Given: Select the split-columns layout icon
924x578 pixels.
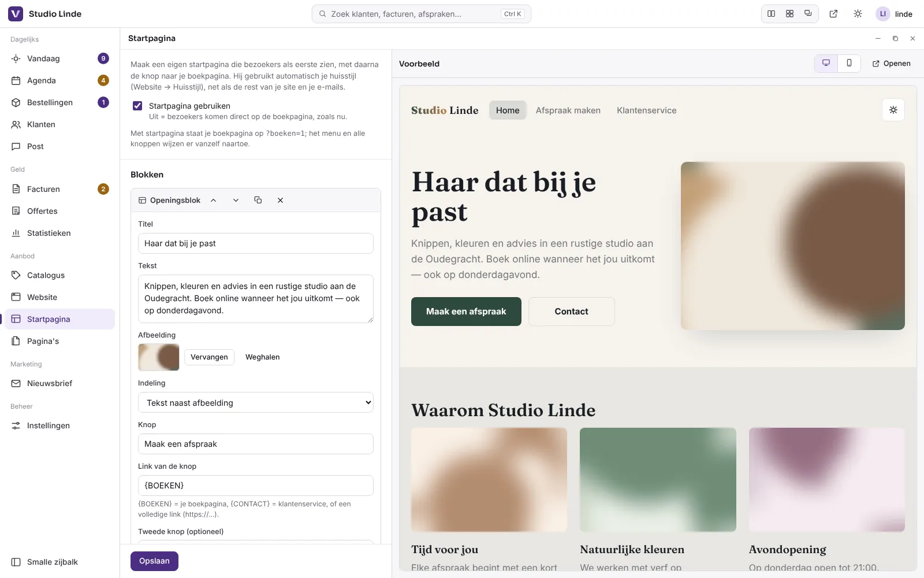Looking at the screenshot, I should pyautogui.click(x=772, y=14).
